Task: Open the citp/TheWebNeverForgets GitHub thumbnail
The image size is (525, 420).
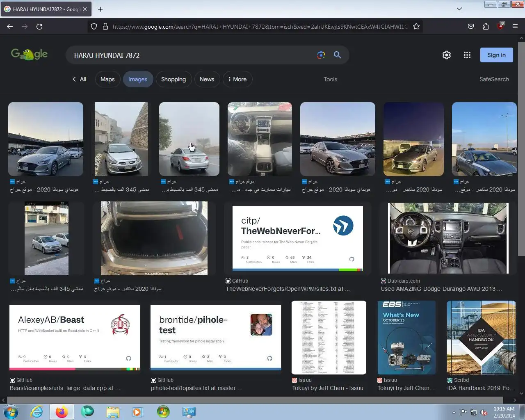Action: pos(298,238)
